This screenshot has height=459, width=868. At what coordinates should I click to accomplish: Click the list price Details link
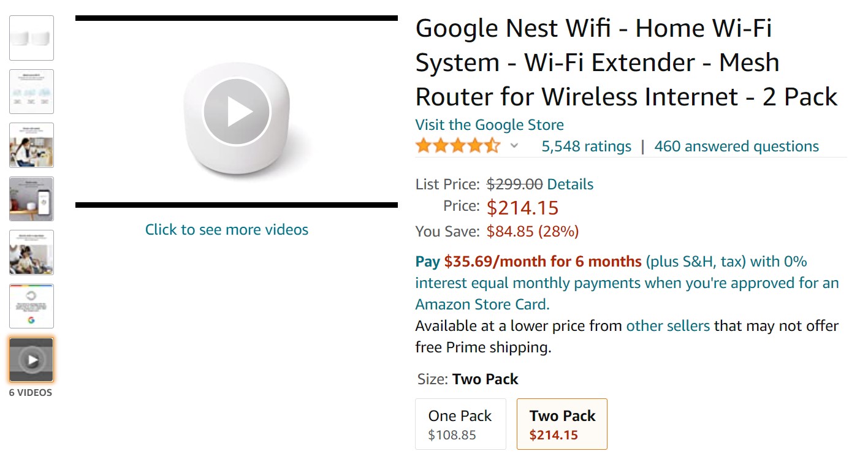pos(570,184)
